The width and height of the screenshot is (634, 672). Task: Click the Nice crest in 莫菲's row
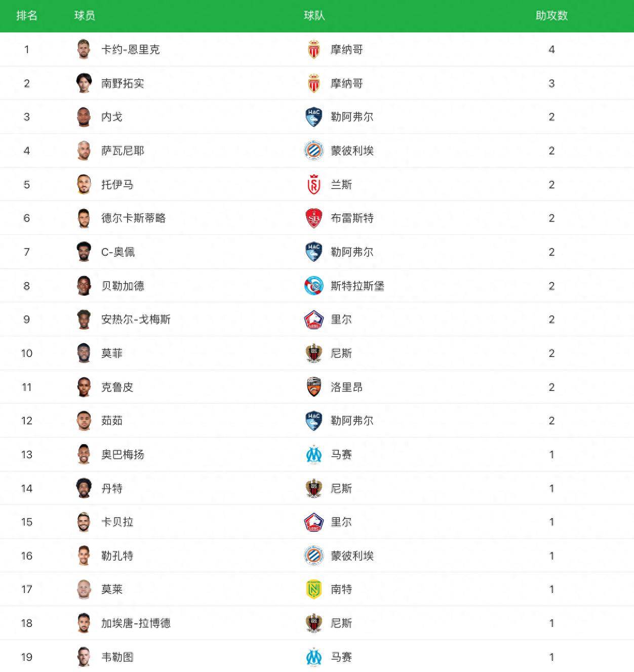click(x=314, y=353)
